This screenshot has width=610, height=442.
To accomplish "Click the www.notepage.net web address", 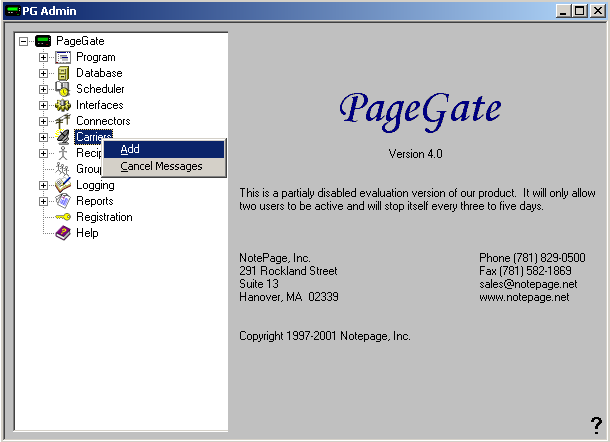I will click(x=524, y=297).
